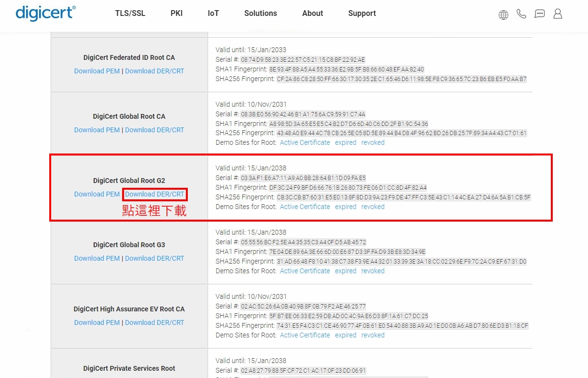Download PEM for DigiCert Global Root G2
588x378 pixels.
pos(97,194)
